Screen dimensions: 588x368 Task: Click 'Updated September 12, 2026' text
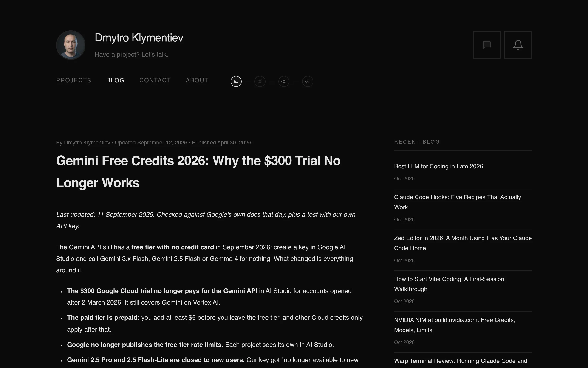click(151, 143)
